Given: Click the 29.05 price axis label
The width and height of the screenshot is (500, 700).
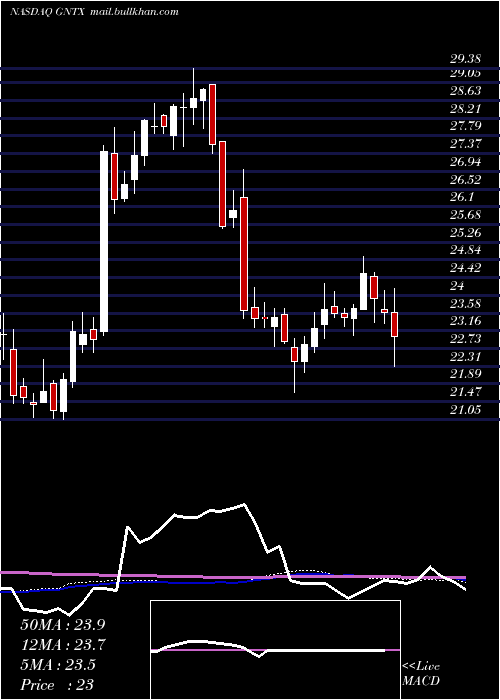Looking at the screenshot, I should (464, 73).
